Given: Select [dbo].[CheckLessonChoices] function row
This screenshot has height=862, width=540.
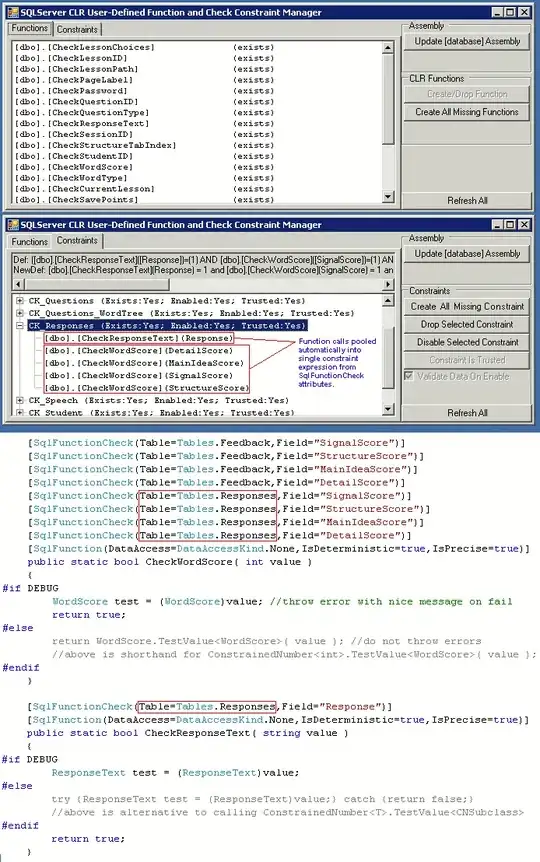Looking at the screenshot, I should point(144,47).
